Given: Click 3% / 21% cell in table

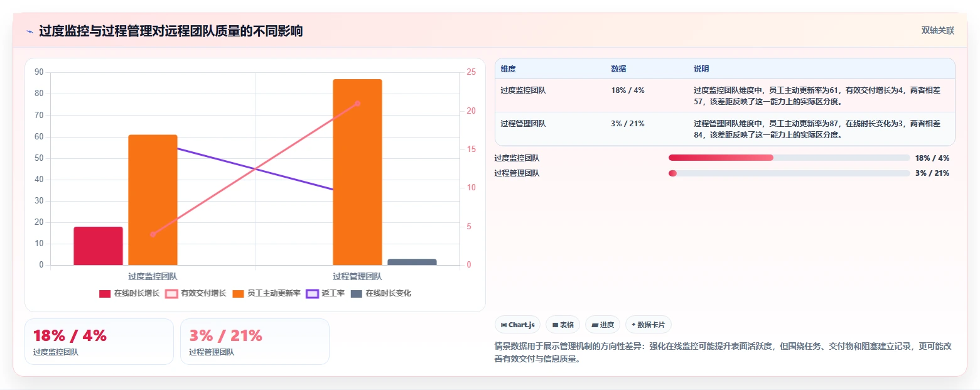Looking at the screenshot, I should pyautogui.click(x=628, y=124).
